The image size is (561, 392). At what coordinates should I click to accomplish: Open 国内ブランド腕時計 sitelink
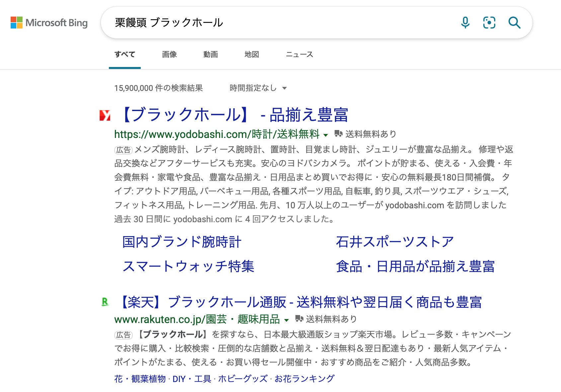pos(182,242)
